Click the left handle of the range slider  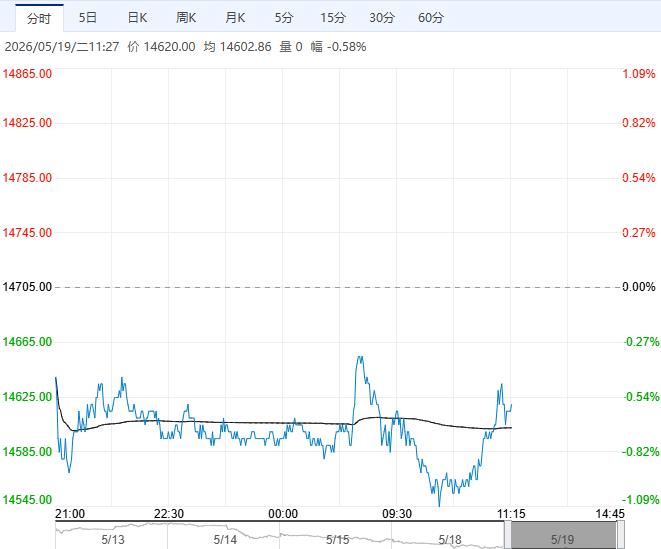pyautogui.click(x=508, y=535)
